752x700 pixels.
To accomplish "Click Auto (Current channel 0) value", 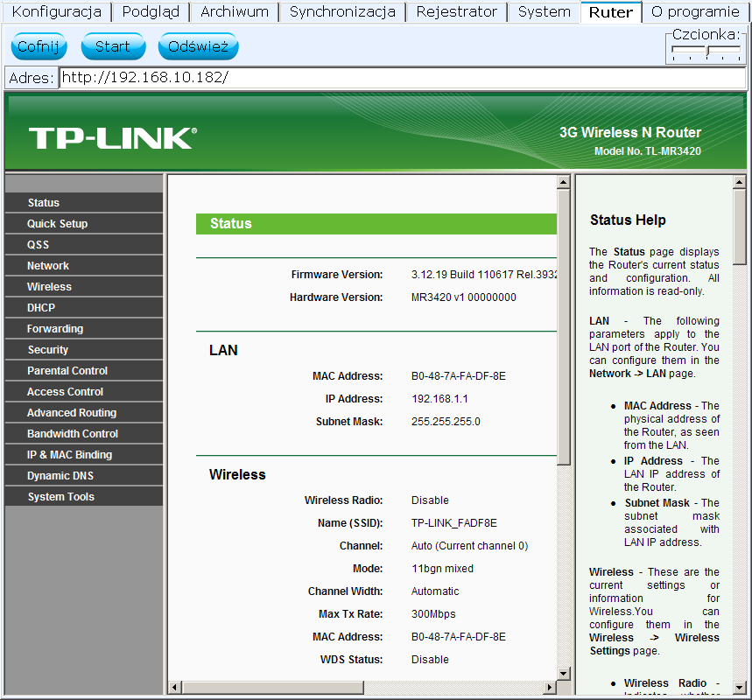I will [x=469, y=546].
